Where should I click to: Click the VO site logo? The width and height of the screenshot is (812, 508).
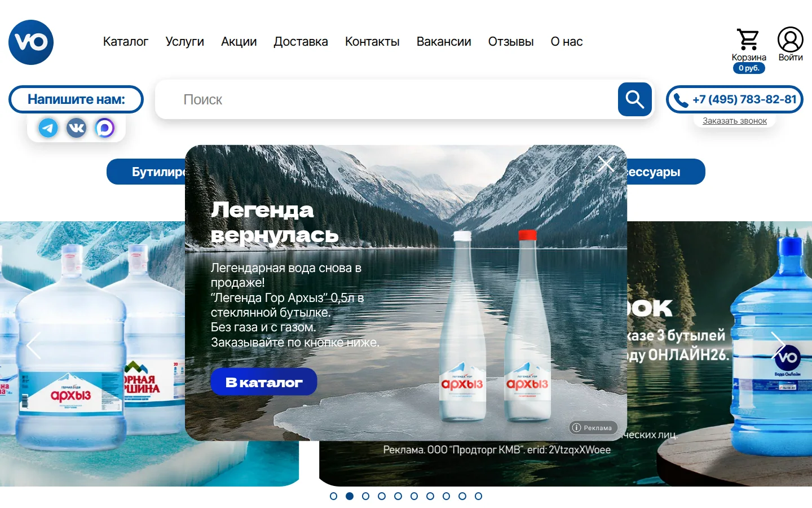31,42
